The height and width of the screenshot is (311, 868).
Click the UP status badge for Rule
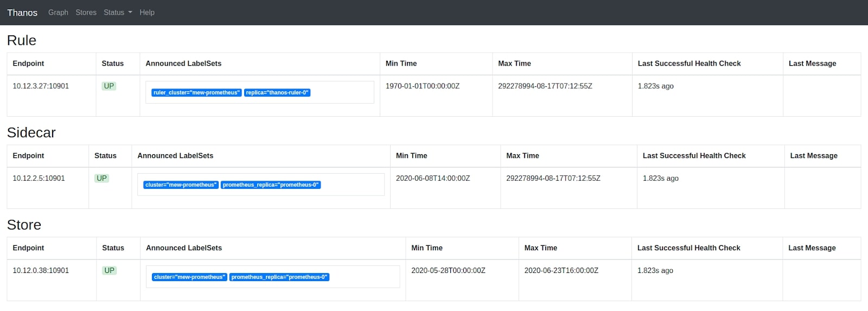(x=109, y=86)
